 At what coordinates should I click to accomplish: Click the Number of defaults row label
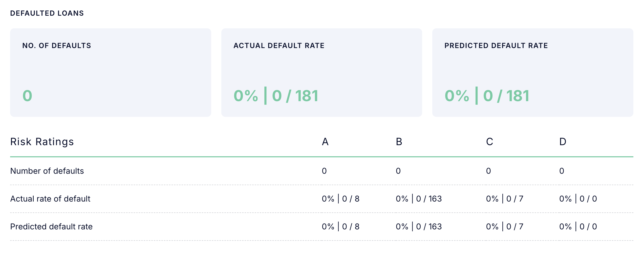47,171
